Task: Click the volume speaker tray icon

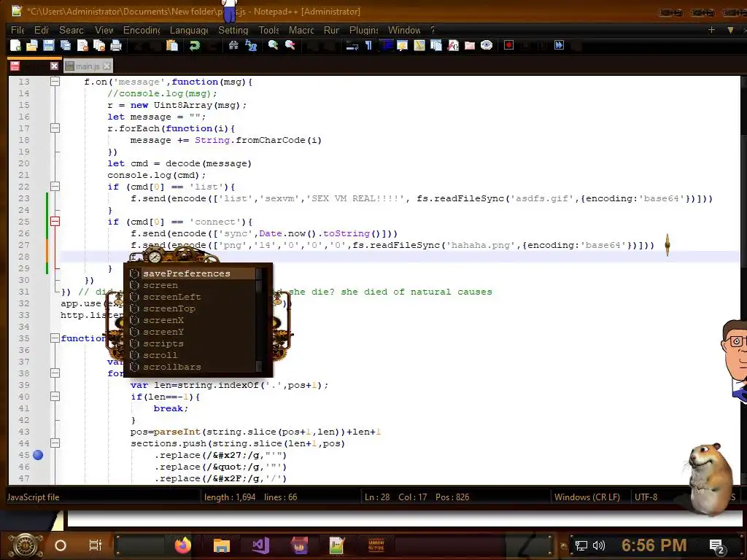Action: pyautogui.click(x=599, y=545)
